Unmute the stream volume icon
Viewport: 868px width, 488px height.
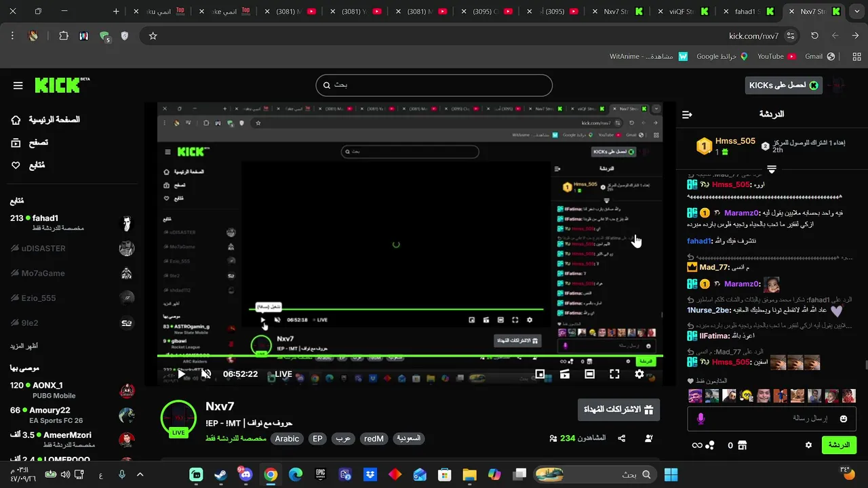206,373
